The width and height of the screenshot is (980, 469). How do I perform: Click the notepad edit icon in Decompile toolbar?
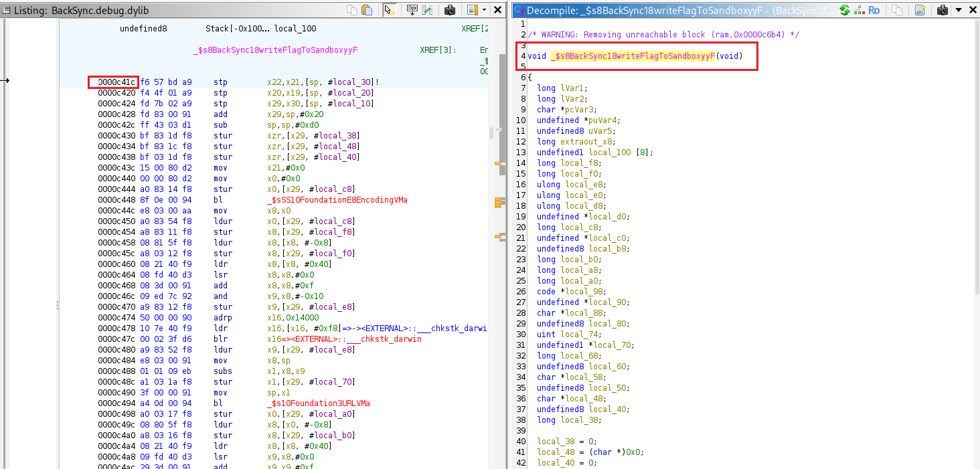click(x=920, y=10)
